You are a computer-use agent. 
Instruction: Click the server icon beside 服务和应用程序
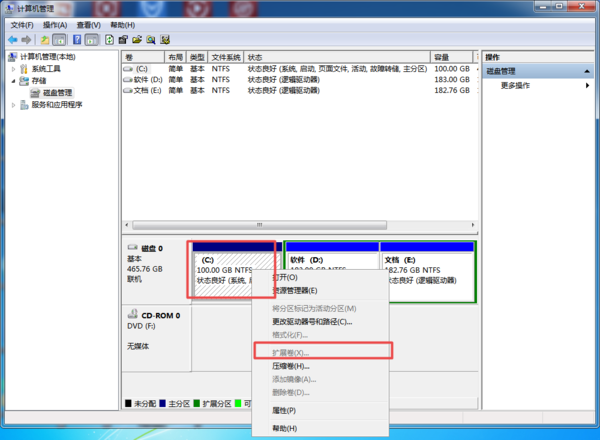(x=24, y=104)
